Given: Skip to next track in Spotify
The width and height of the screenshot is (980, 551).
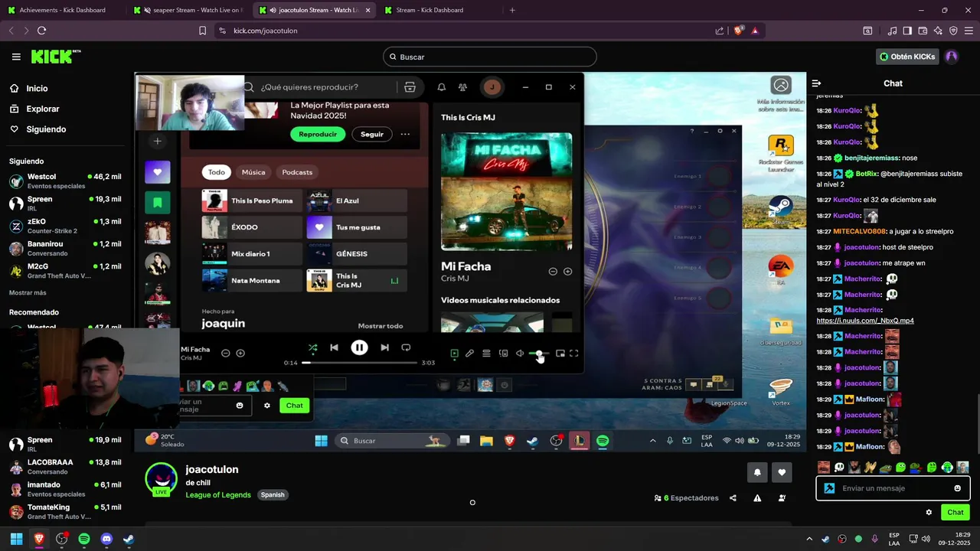Looking at the screenshot, I should click(384, 347).
